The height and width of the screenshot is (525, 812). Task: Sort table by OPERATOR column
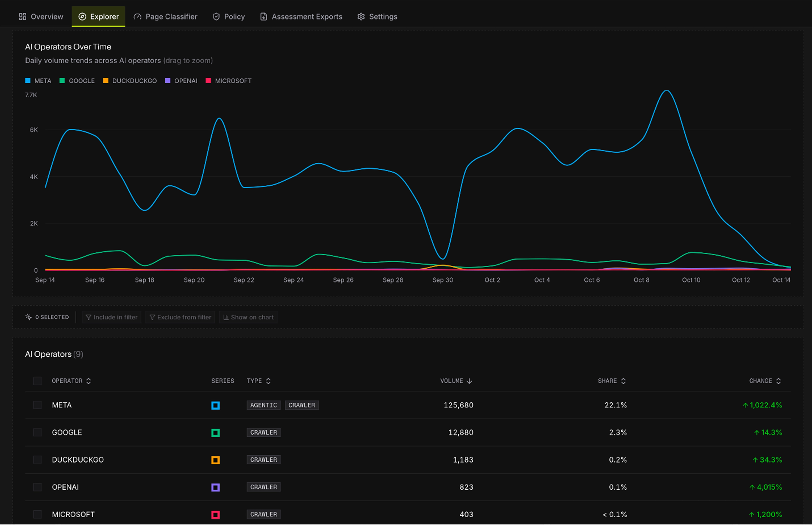click(71, 381)
